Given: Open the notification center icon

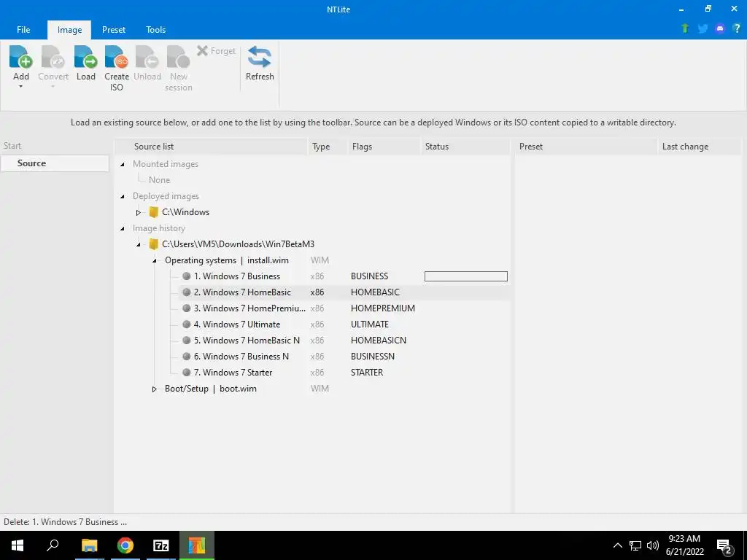Looking at the screenshot, I should (x=724, y=547).
